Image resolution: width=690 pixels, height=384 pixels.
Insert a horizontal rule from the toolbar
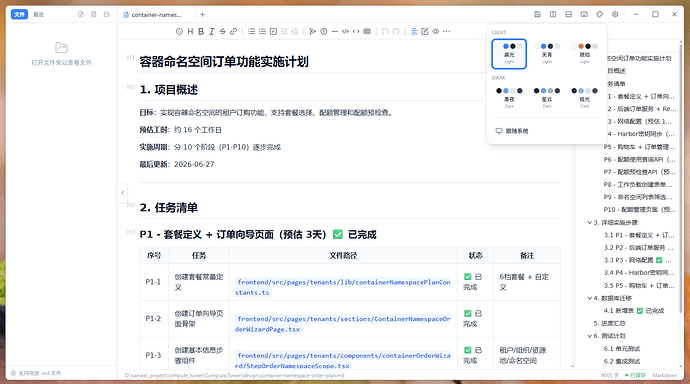pos(334,31)
